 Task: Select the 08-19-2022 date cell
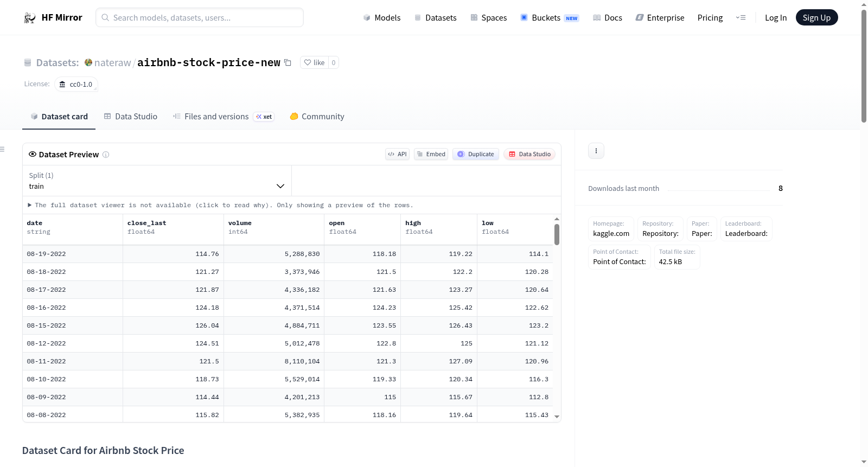pyautogui.click(x=73, y=254)
